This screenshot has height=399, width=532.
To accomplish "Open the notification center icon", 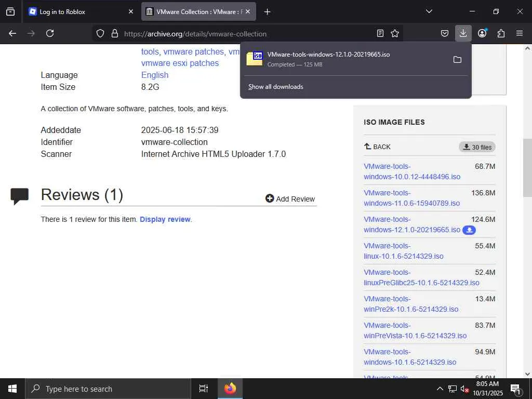I will [516, 389].
